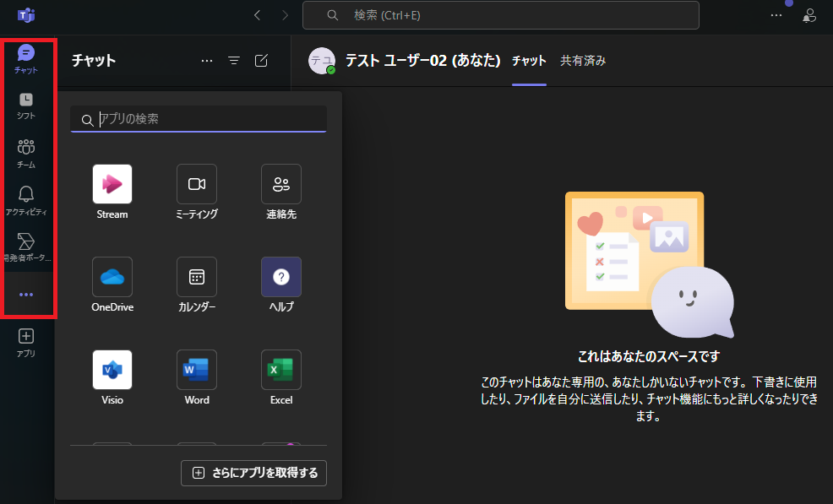This screenshot has width=833, height=504.
Task: Click the text これはあなたのスペースです
Action: (649, 356)
